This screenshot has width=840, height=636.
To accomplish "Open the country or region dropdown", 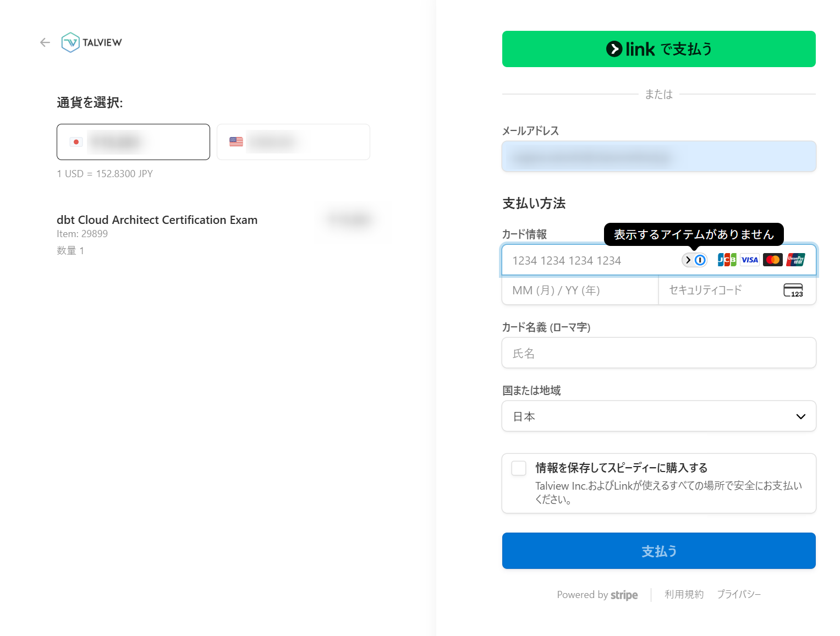I will (x=658, y=416).
